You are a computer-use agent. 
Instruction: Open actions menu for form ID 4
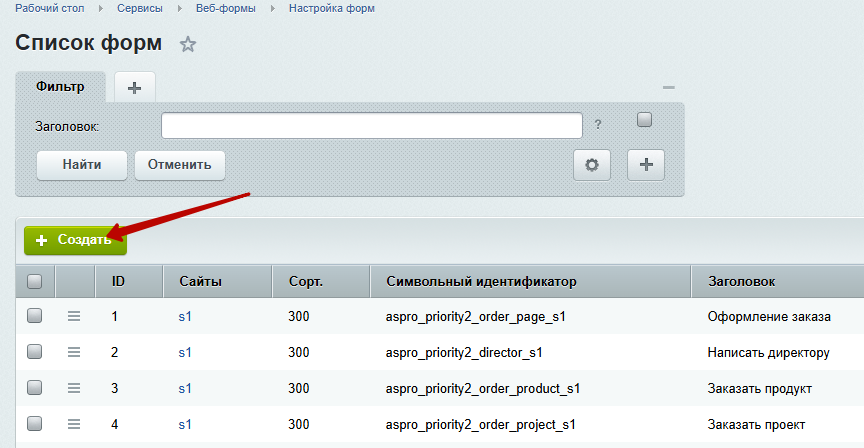coord(73,424)
